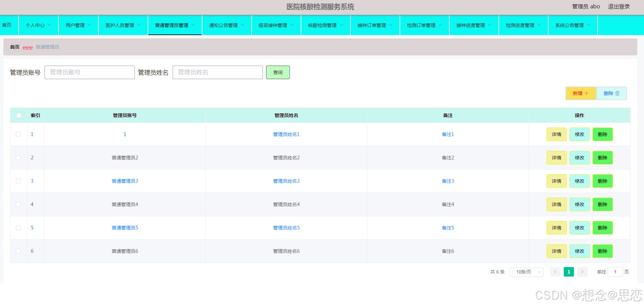The width and height of the screenshot is (644, 306).
Task: Expand the 接种订单管理 dropdown chevron
Action: (x=391, y=25)
